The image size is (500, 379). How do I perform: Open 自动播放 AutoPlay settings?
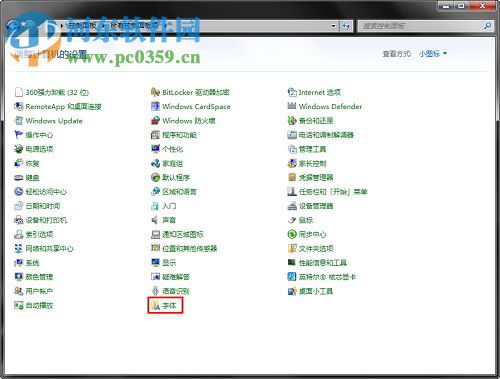(x=33, y=305)
